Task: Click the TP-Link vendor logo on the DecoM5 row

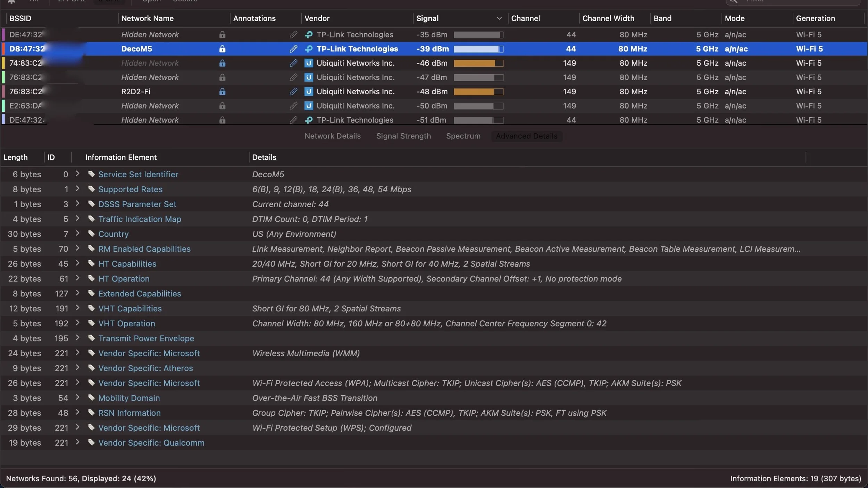Action: (309, 49)
